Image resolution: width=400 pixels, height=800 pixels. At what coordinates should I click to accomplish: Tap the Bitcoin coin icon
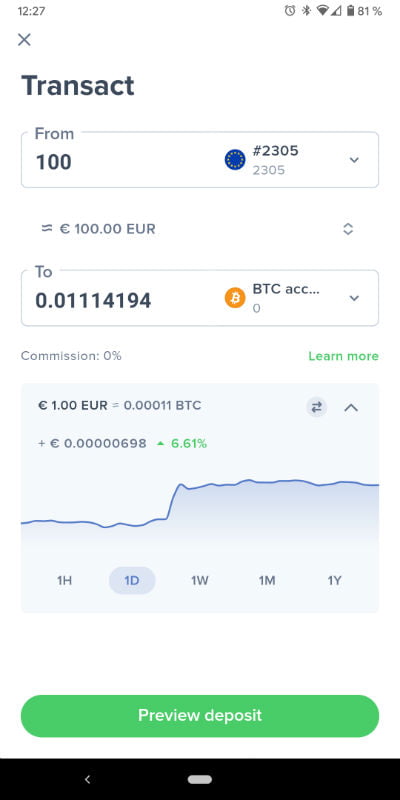235,297
